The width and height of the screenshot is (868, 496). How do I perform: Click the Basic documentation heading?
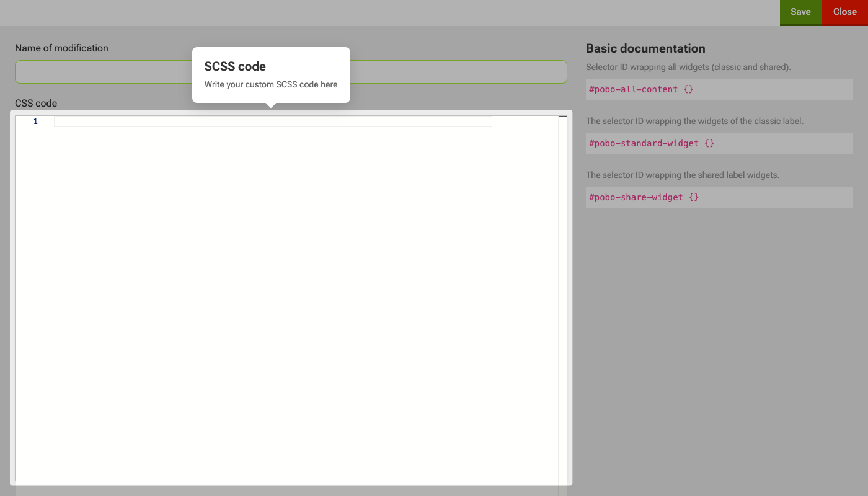coord(645,48)
